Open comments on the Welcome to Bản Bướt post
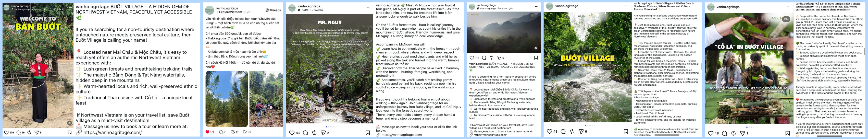Image resolution: width=868 pixels, height=139 pixels. (x=19, y=133)
